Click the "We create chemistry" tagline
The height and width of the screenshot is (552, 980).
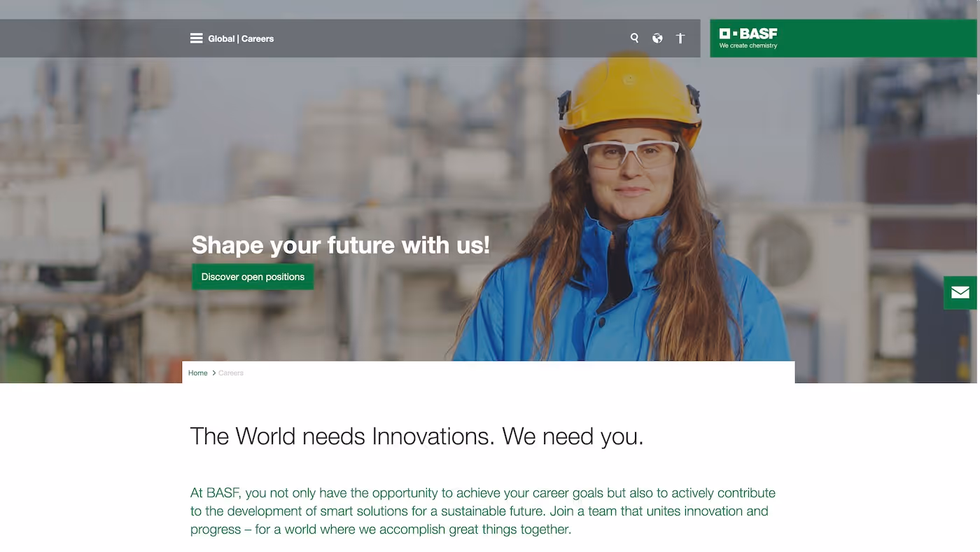click(x=748, y=44)
